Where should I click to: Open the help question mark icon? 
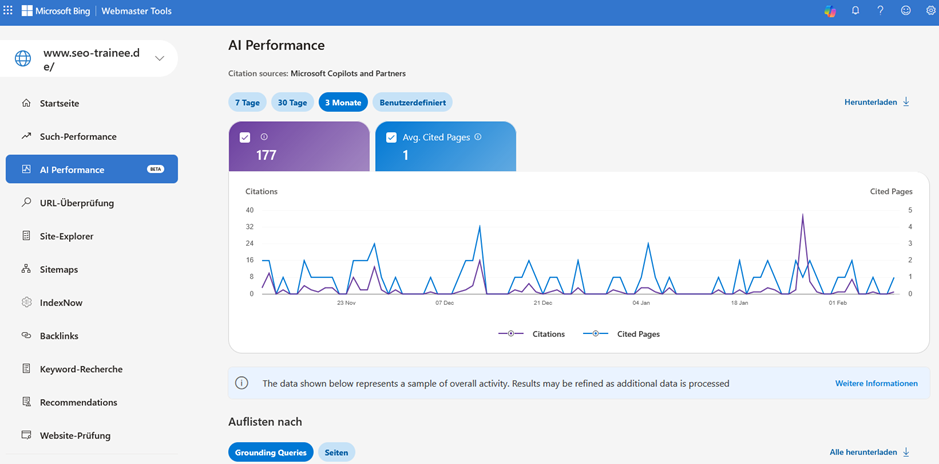coord(880,11)
